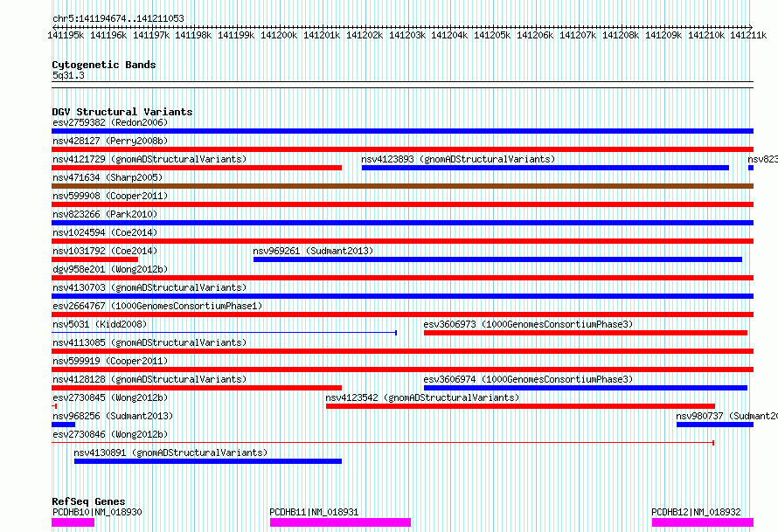Select the nsv428127 (Perry2008b) variant label
Image resolution: width=778 pixels, height=532 pixels.
pyautogui.click(x=110, y=141)
